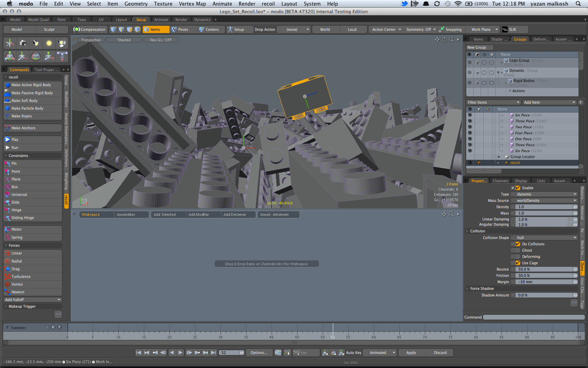
Task: Open Symmetry Off dropdown
Action: tap(421, 29)
